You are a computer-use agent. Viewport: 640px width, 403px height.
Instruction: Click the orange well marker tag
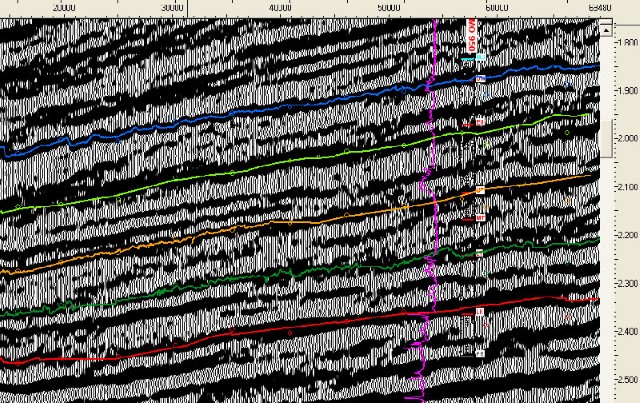coord(480,189)
